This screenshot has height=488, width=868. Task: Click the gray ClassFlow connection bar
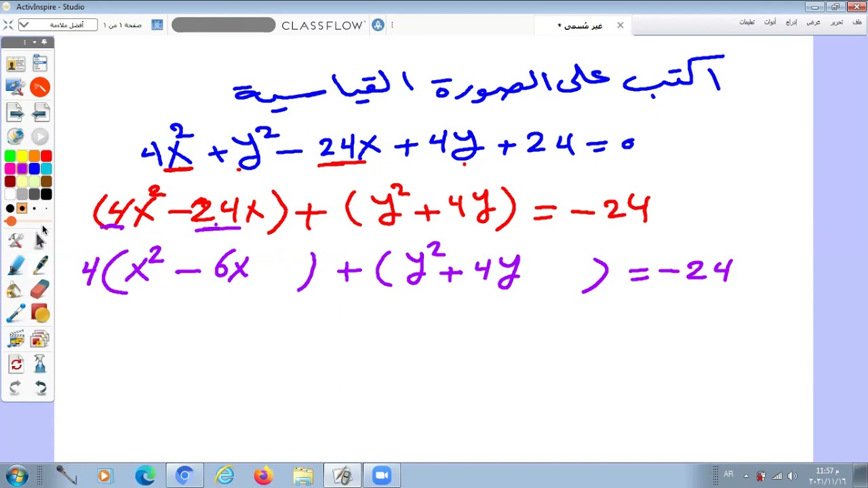click(223, 25)
